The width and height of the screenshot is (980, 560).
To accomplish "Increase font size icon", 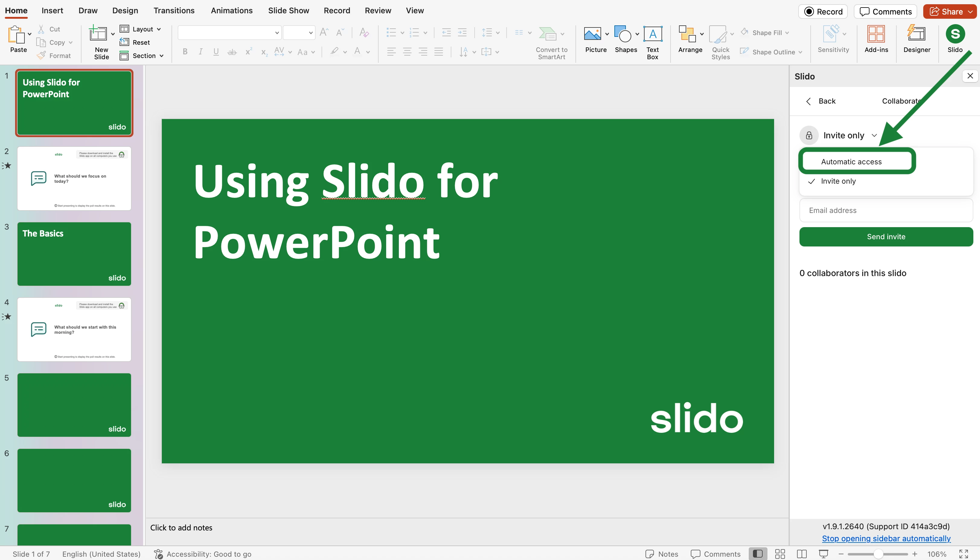I will [324, 32].
